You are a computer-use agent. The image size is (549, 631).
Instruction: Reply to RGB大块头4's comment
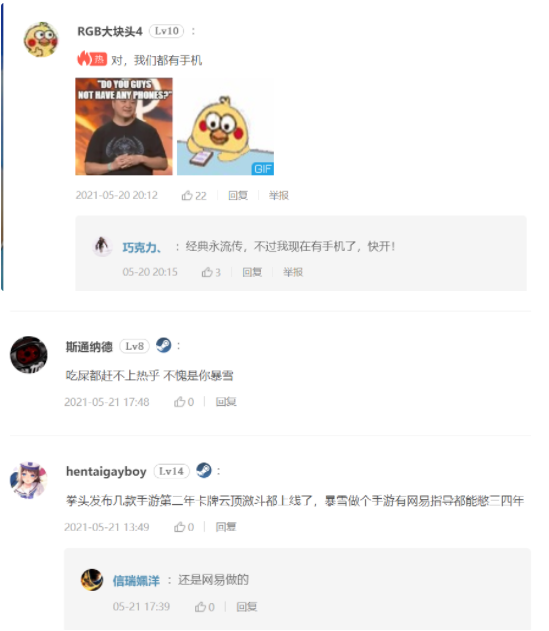(x=238, y=196)
